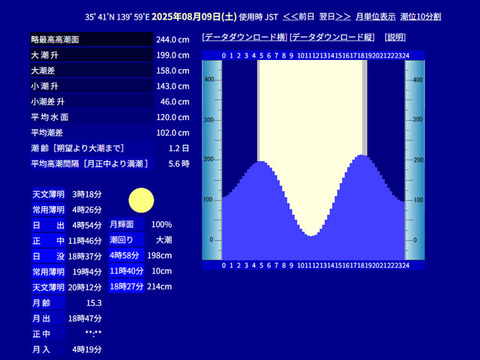The height and width of the screenshot is (360, 480).
Task: Select the sun transit time 11時46分
Action: 85,241
